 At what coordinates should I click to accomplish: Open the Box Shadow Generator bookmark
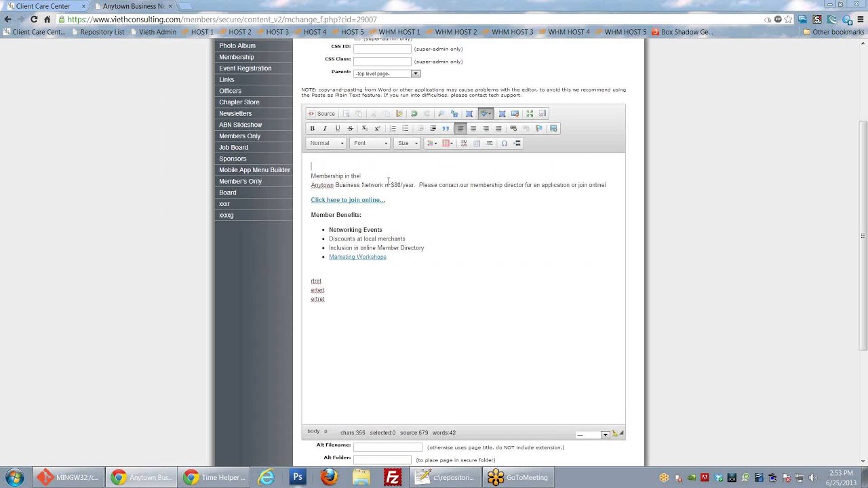coord(682,32)
